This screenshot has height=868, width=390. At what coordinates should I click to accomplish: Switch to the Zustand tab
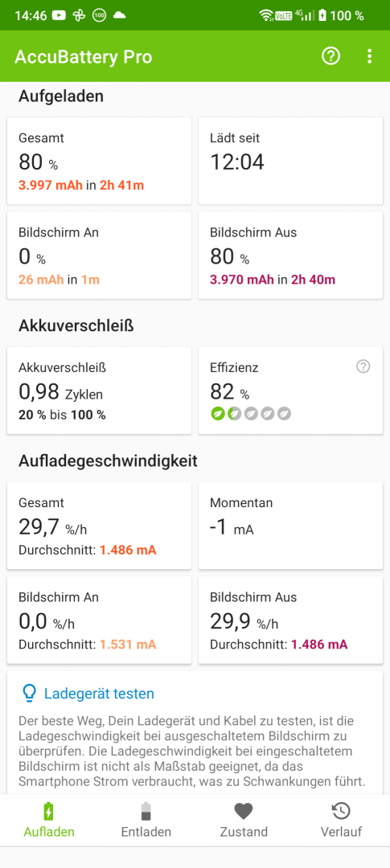[x=243, y=820]
